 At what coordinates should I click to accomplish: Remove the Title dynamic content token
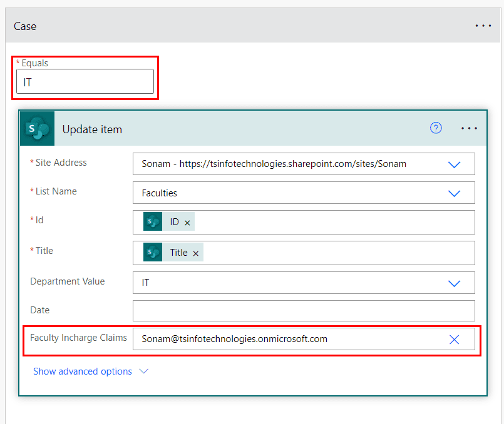pyautogui.click(x=196, y=253)
